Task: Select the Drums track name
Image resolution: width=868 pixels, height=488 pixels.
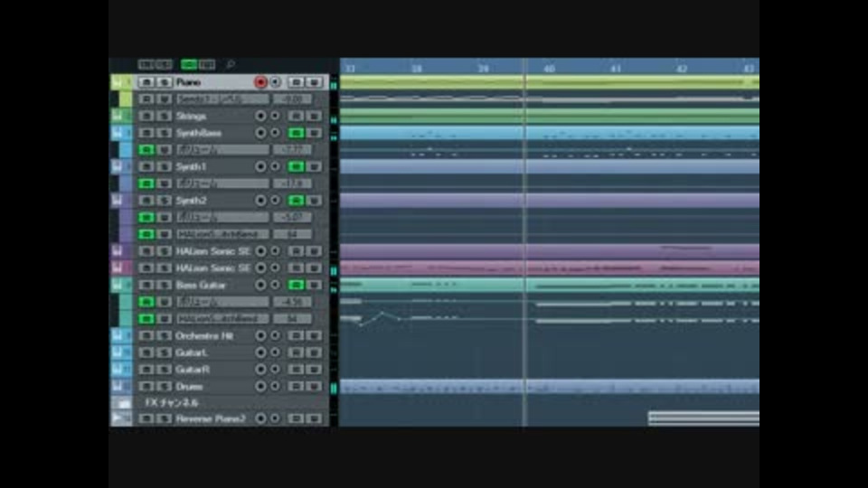Action: pyautogui.click(x=189, y=386)
